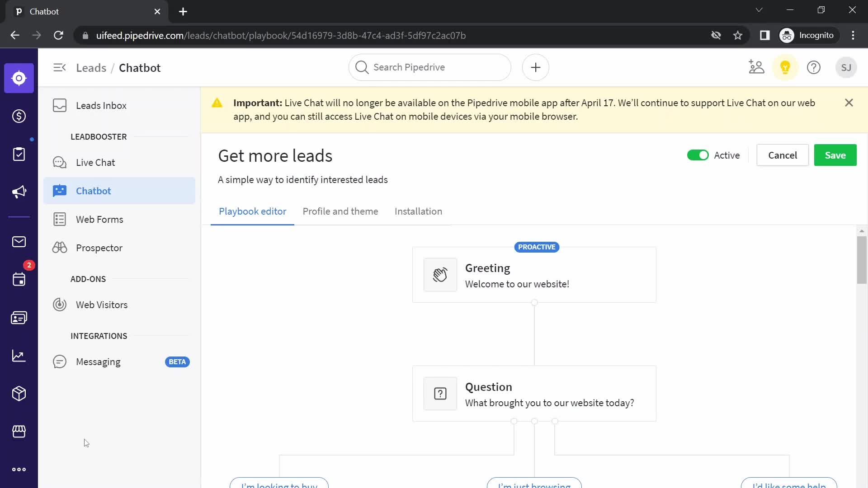Viewport: 868px width, 488px height.
Task: Open Chrome side panel icon
Action: tap(765, 35)
